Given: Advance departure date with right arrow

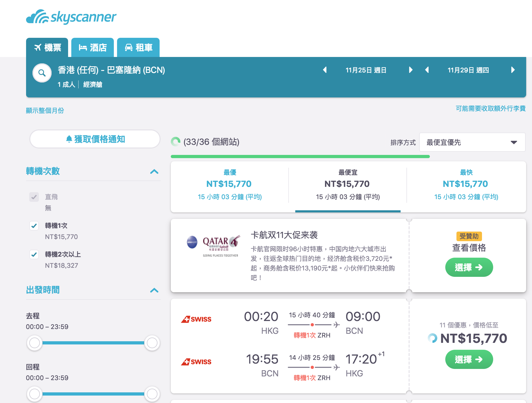Looking at the screenshot, I should coord(411,70).
